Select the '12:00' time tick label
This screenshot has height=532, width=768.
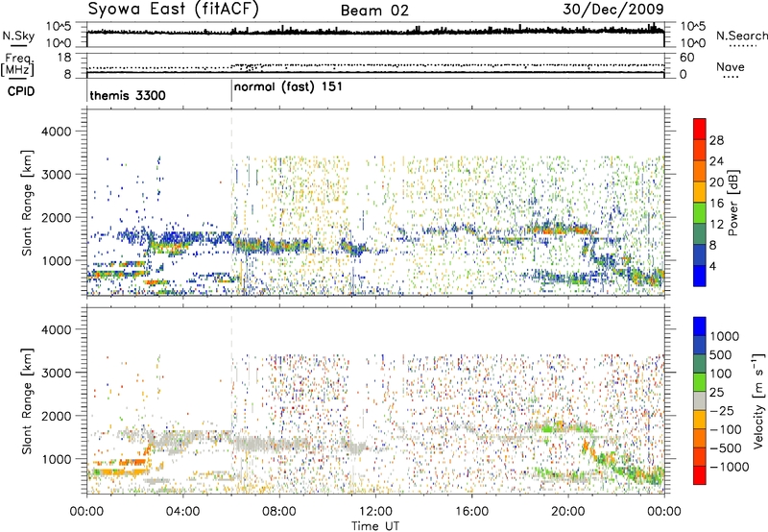[x=375, y=512]
